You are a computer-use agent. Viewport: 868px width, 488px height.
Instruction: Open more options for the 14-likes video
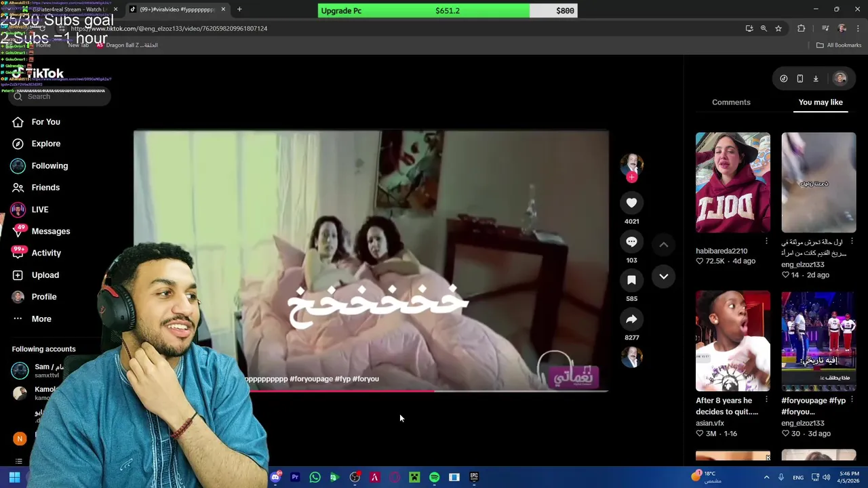click(x=852, y=242)
